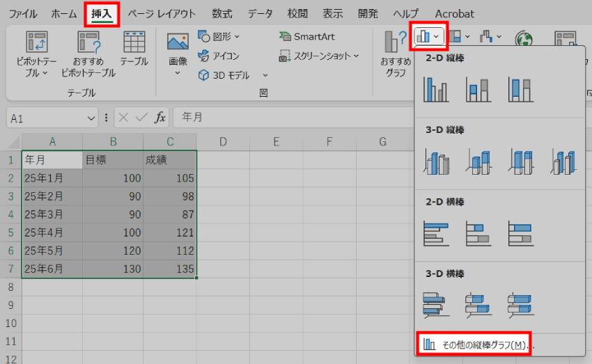Open the スクリーンショット dropdown
The width and height of the screenshot is (592, 364).
click(x=319, y=56)
